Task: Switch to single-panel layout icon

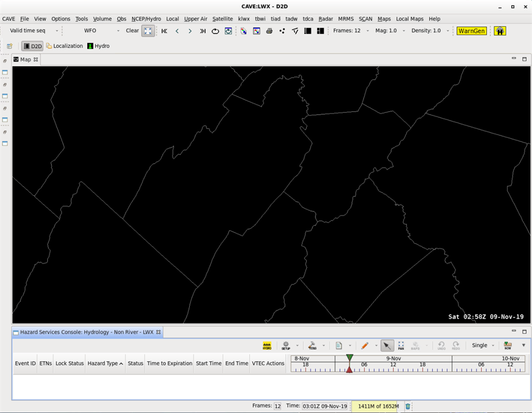Action: [308, 31]
